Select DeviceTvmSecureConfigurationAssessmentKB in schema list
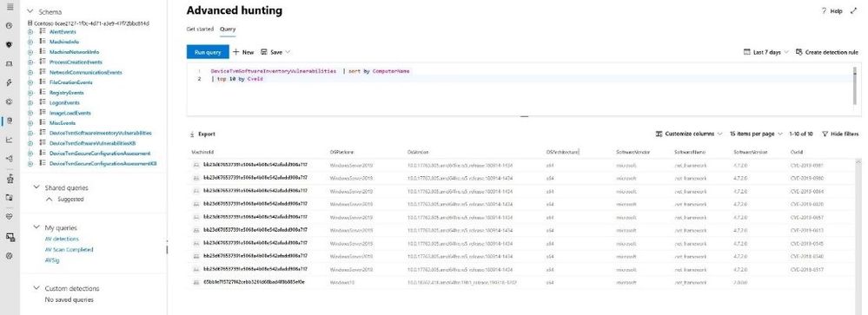This screenshot has height=315, width=868. pos(103,164)
